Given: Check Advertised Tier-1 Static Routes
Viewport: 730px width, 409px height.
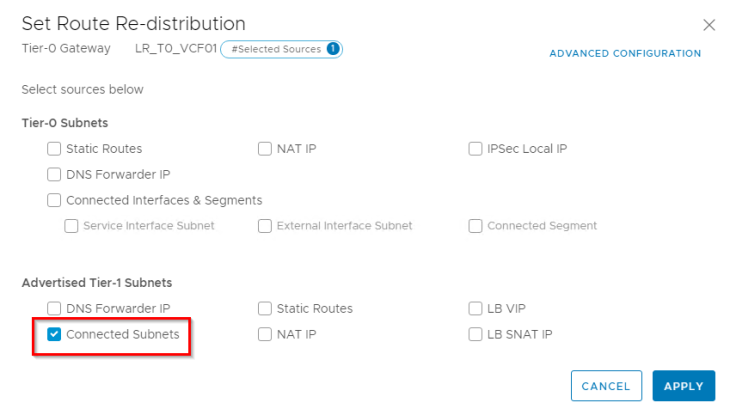Looking at the screenshot, I should (x=265, y=308).
